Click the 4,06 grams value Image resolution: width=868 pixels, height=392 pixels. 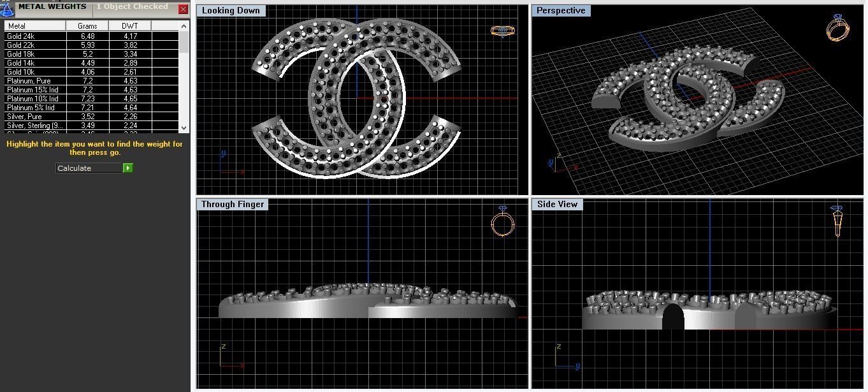(87, 72)
